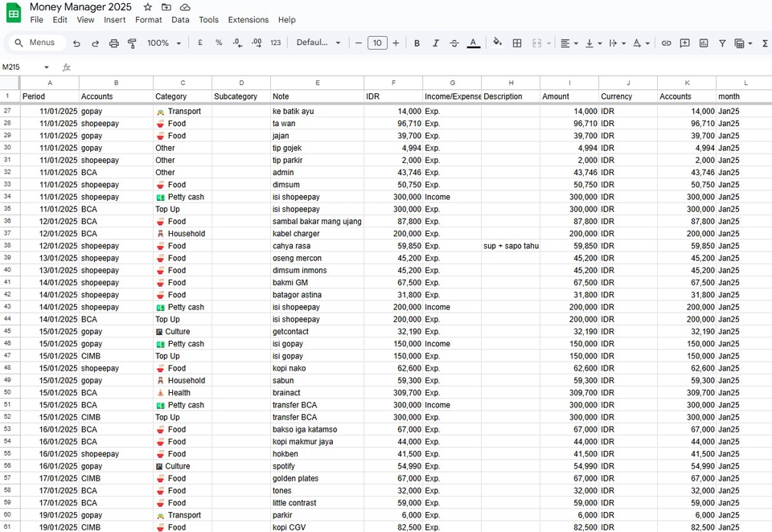Expand the merge cells options arrow
This screenshot has width=772, height=532.
click(549, 43)
